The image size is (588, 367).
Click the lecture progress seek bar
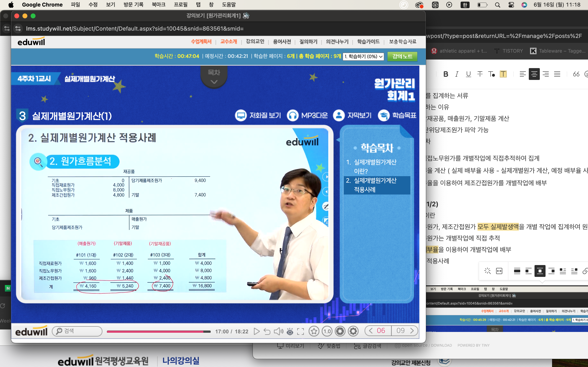point(158,332)
